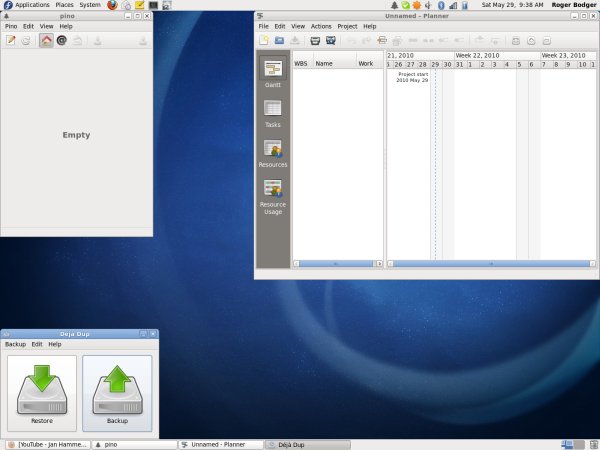Expand the Applications menu on top panel

pos(32,5)
